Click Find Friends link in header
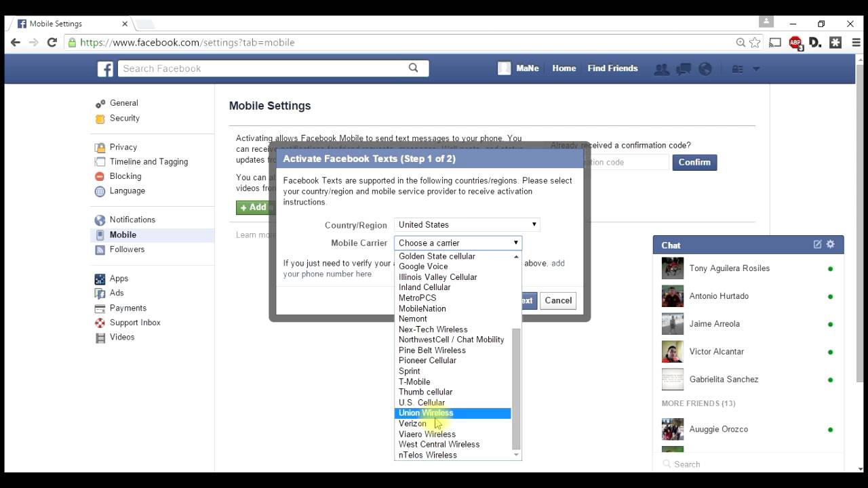This screenshot has height=488, width=868. pyautogui.click(x=612, y=68)
